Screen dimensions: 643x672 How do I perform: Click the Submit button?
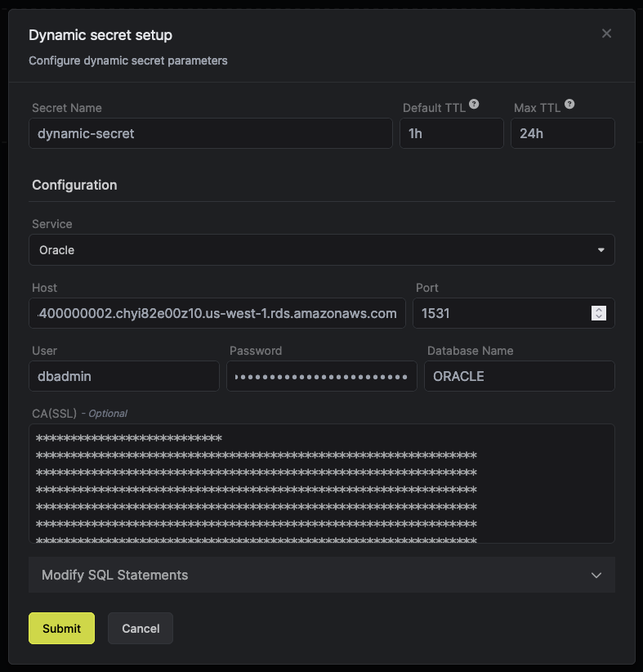62,629
